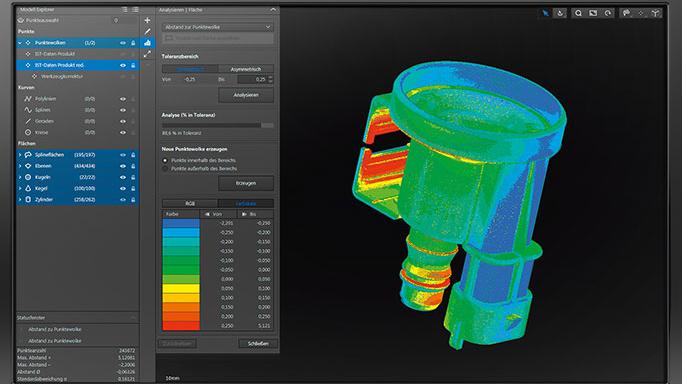Screen dimensions: 682x384
Task: Open the analysis chart tool icon
Action: point(147,43)
